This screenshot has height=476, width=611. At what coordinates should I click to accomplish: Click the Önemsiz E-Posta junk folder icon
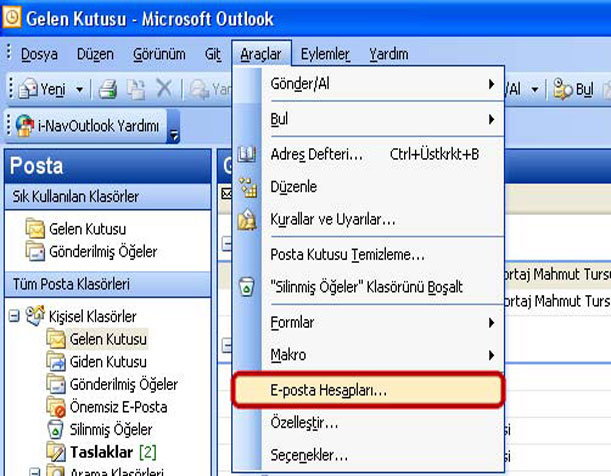(x=56, y=407)
